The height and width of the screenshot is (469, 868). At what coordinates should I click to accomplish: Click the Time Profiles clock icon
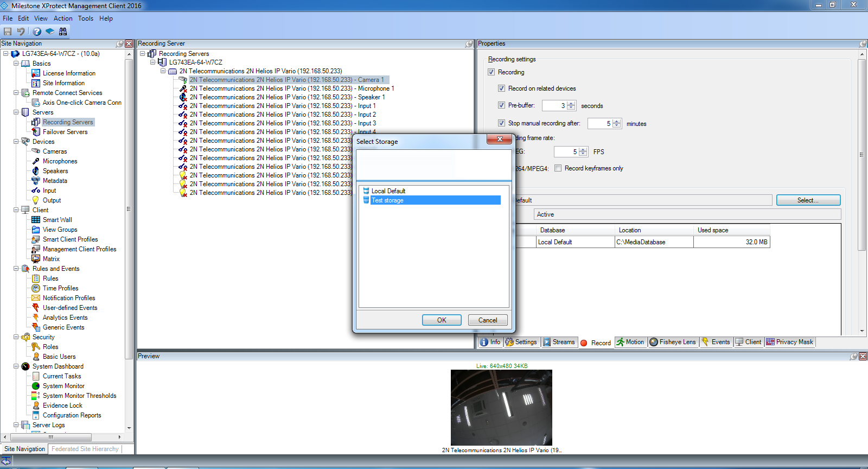36,288
